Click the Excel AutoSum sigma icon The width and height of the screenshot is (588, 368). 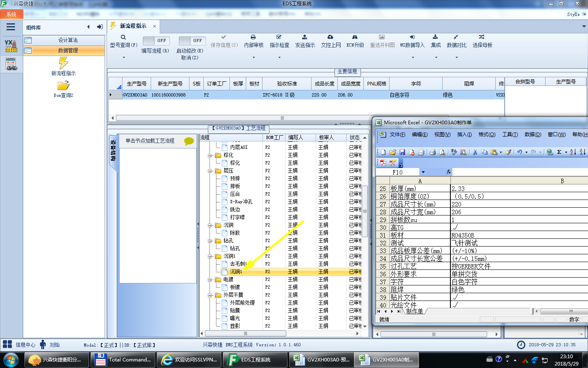click(x=559, y=152)
